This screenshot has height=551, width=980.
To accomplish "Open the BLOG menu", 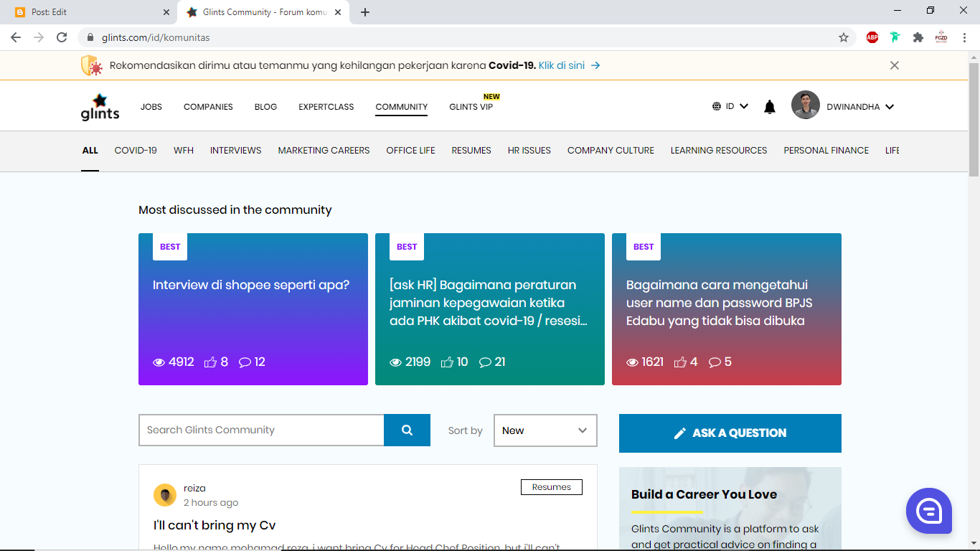I will [x=265, y=107].
